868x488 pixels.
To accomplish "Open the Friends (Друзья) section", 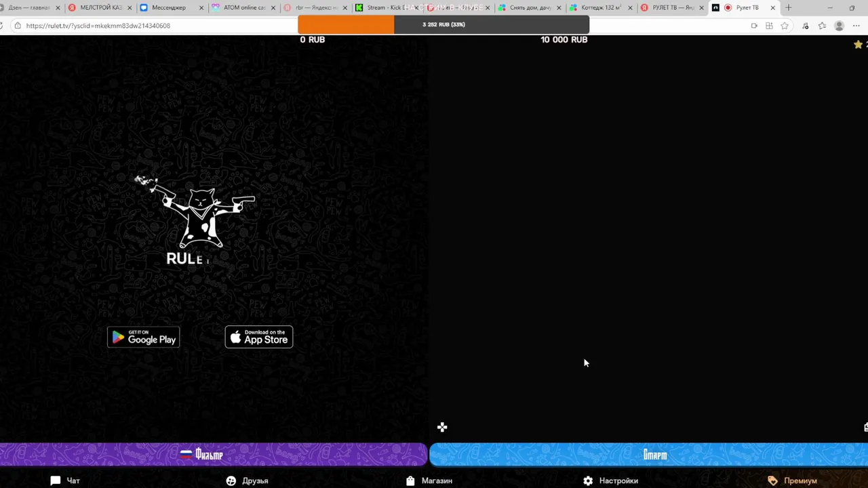I will tap(247, 481).
